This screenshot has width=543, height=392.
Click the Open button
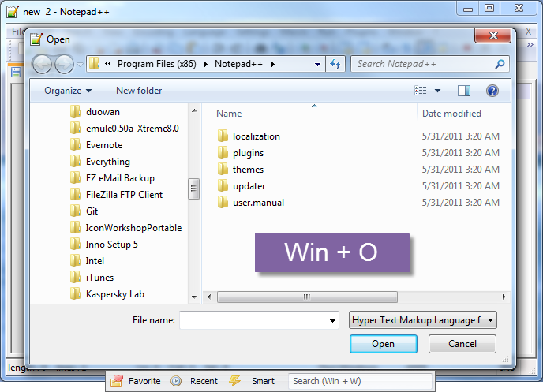tap(384, 344)
